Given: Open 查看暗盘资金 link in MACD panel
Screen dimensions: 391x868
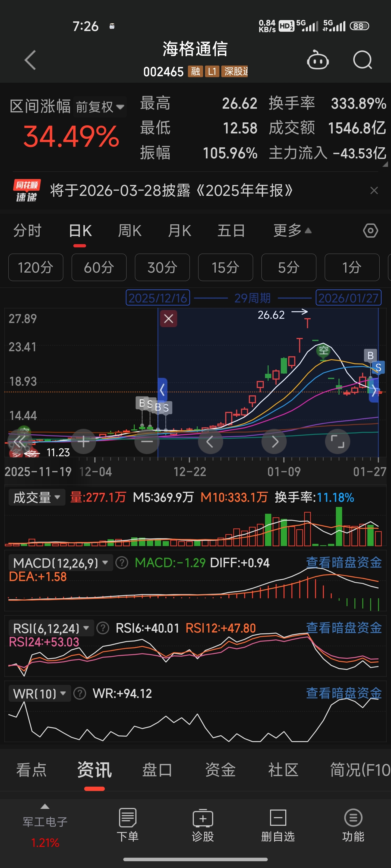Looking at the screenshot, I should 344,562.
